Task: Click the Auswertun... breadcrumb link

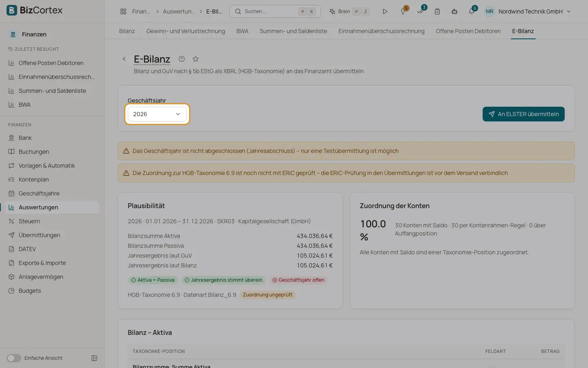Action: pyautogui.click(x=179, y=11)
